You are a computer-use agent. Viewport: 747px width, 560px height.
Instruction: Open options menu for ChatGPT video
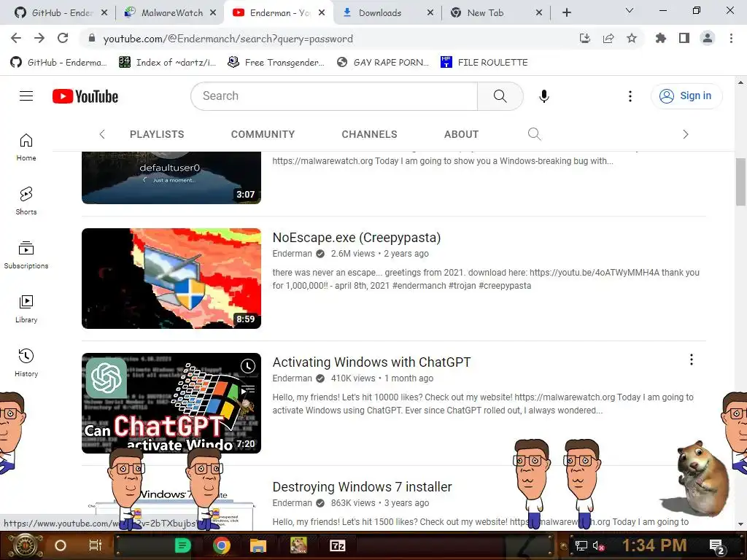[692, 359]
